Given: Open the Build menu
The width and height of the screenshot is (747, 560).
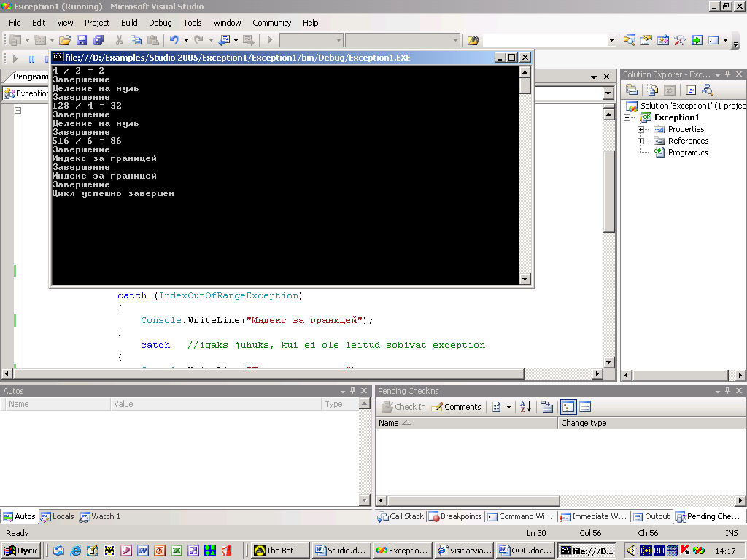Looking at the screenshot, I should tap(129, 23).
